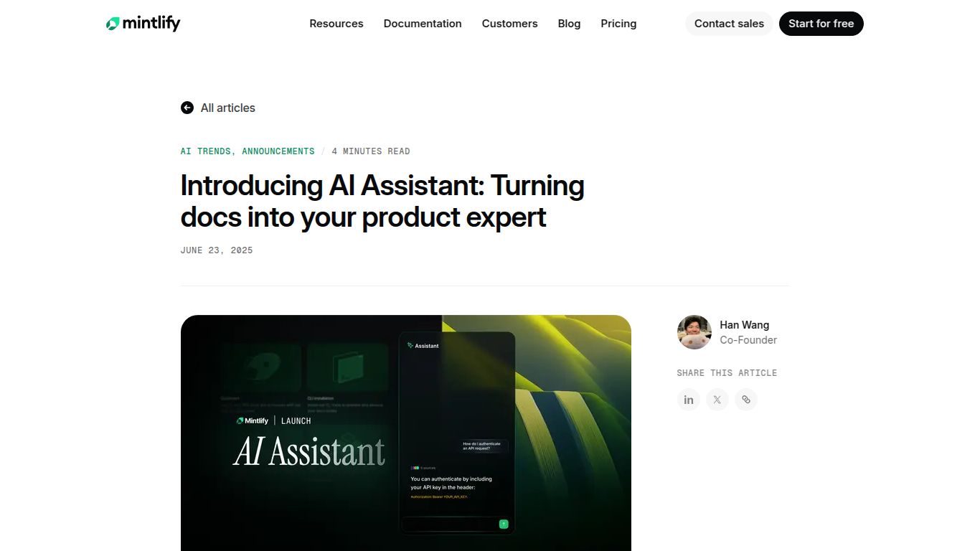Share the article on X
Screen dimensions: 980x551
717,400
